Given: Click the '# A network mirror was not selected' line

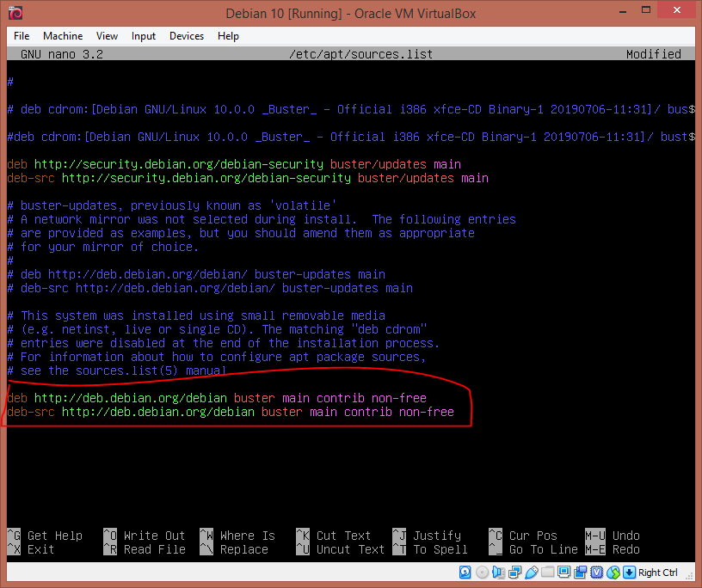Looking at the screenshot, I should coord(262,219).
